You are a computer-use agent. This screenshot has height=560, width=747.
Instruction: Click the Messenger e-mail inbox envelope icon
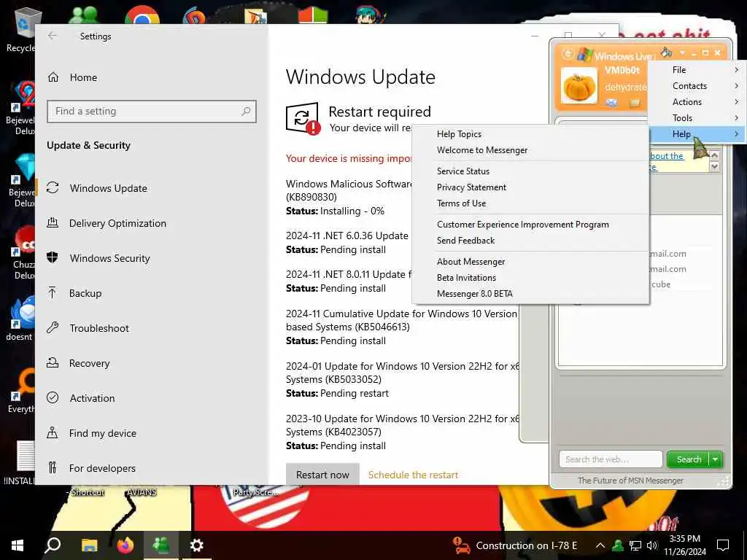point(612,102)
